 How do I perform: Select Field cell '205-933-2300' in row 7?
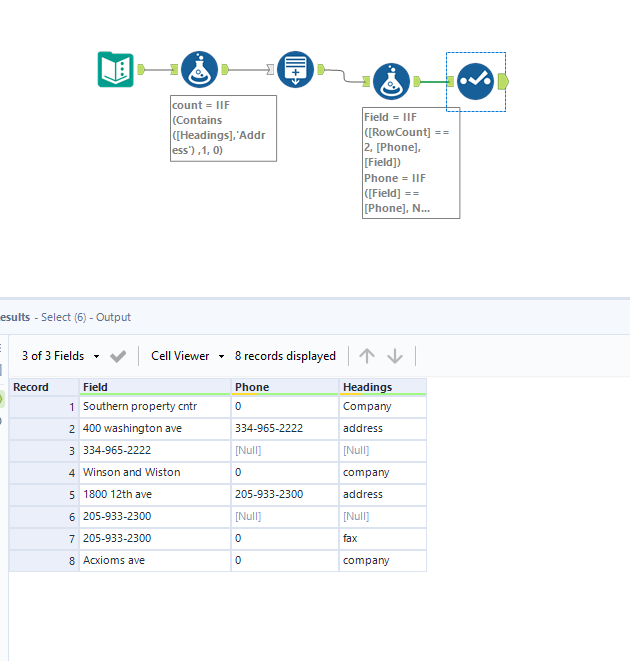[x=155, y=538]
